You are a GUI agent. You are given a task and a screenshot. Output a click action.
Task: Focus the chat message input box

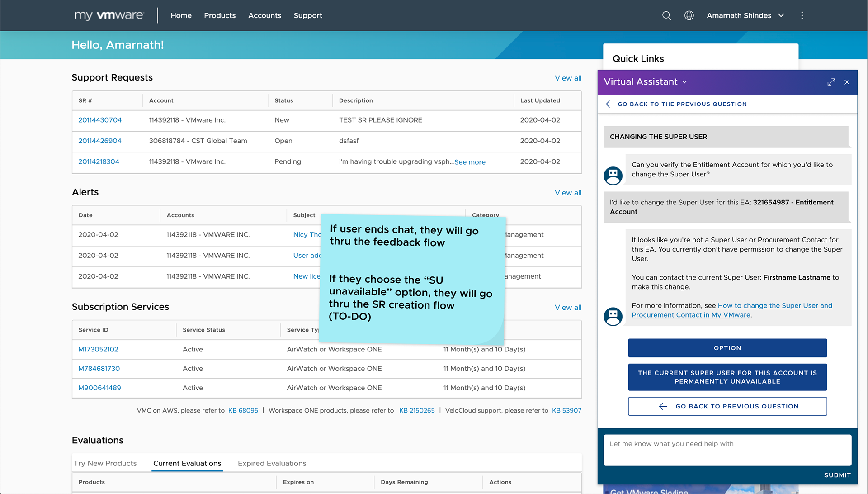coord(727,450)
